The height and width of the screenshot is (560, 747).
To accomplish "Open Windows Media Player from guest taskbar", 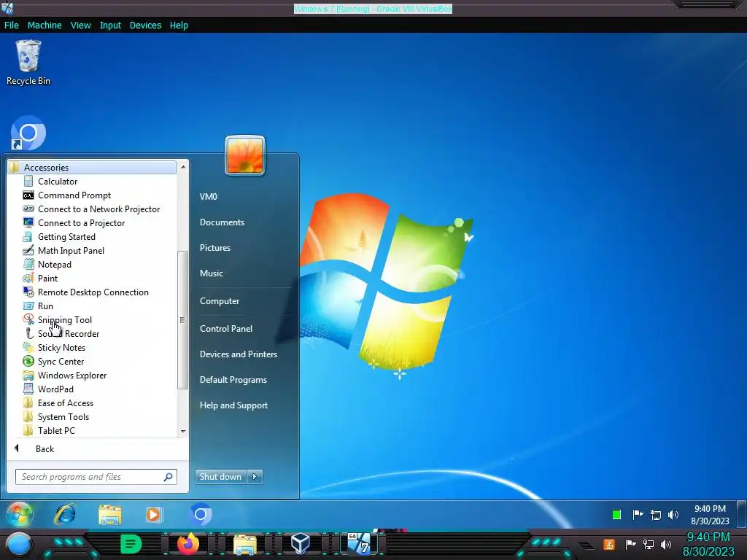I will pos(153,514).
